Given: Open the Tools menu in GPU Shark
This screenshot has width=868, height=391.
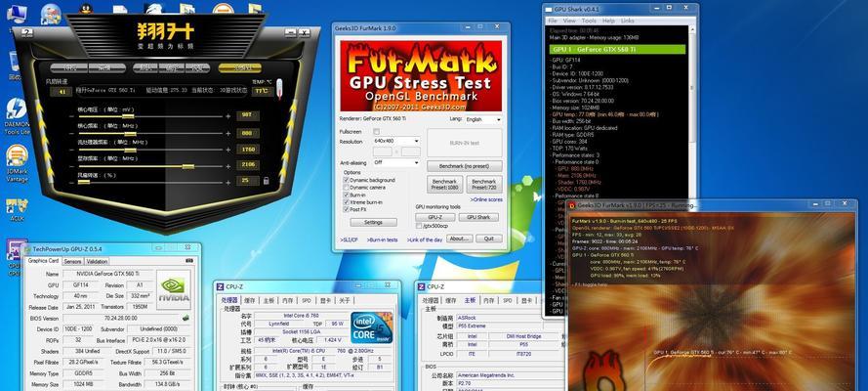Looking at the screenshot, I should coord(589,21).
